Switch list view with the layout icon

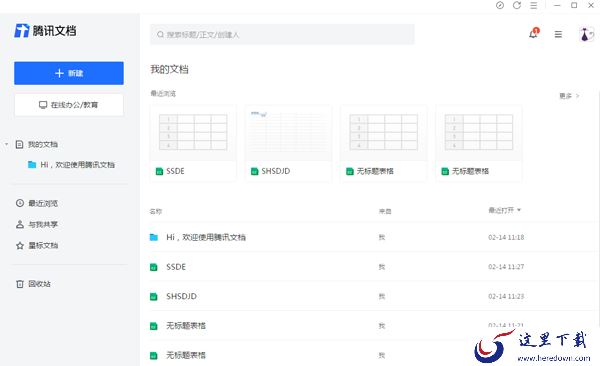pyautogui.click(x=558, y=34)
